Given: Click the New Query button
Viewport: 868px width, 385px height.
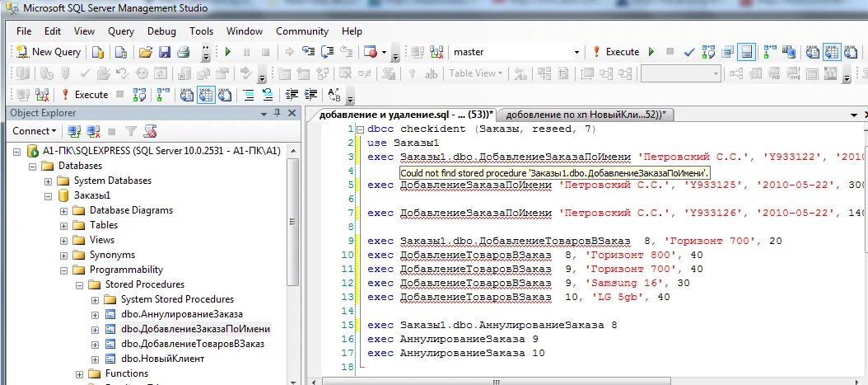Looking at the screenshot, I should tap(49, 52).
